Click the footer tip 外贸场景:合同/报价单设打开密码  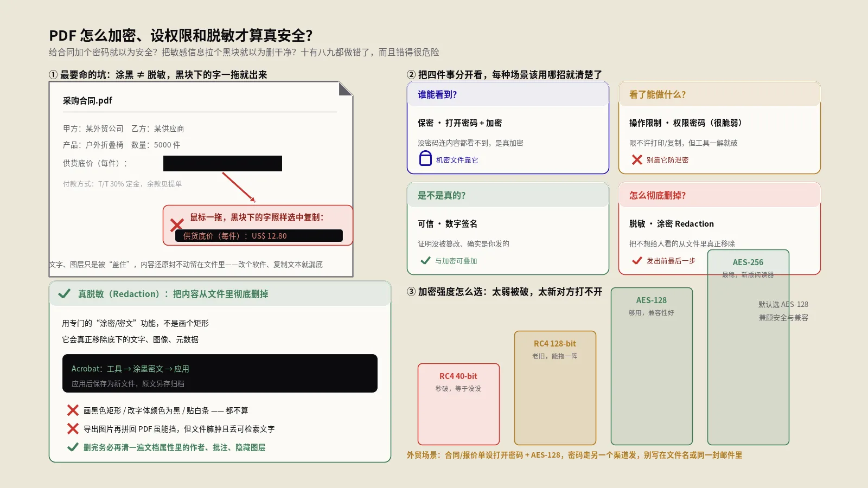pyautogui.click(x=575, y=455)
